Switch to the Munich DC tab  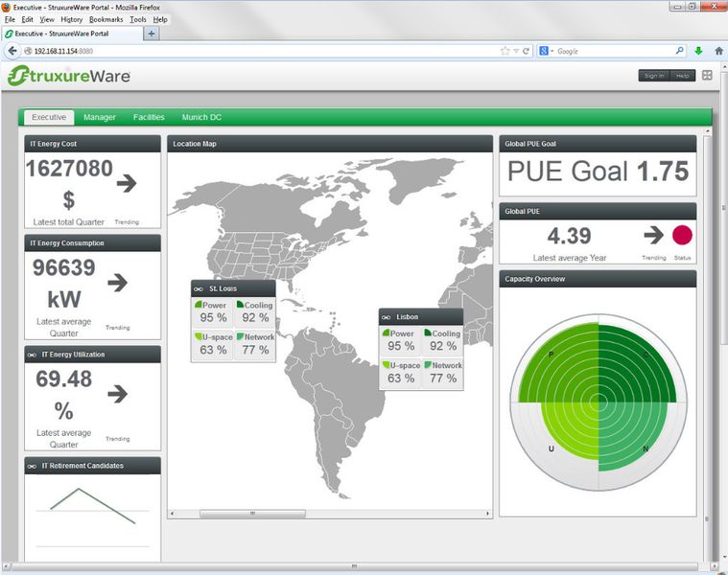(x=201, y=117)
